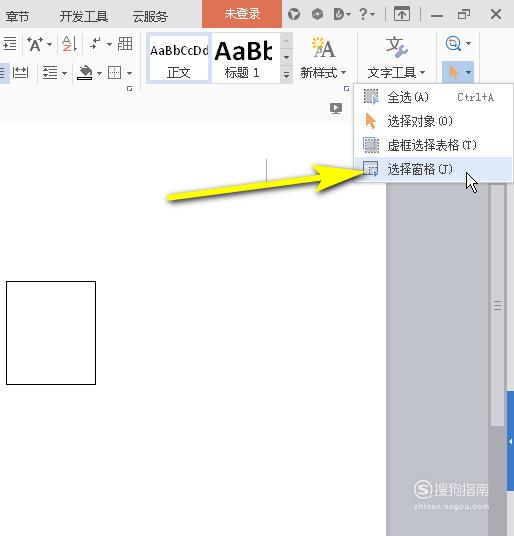Viewport: 514px width, 536px height.
Task: Expand the borders dropdown arrow
Action: click(129, 73)
